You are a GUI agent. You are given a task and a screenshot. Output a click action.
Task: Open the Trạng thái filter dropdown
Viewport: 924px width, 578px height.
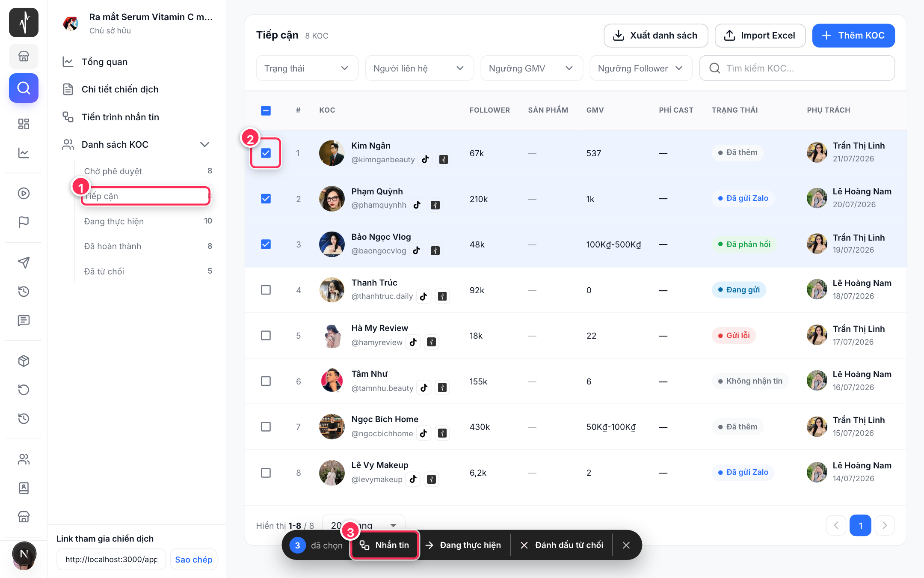click(307, 68)
